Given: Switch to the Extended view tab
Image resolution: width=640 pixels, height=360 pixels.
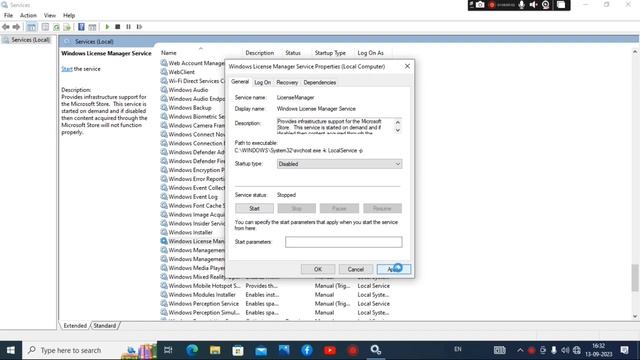Looking at the screenshot, I should [x=75, y=326].
